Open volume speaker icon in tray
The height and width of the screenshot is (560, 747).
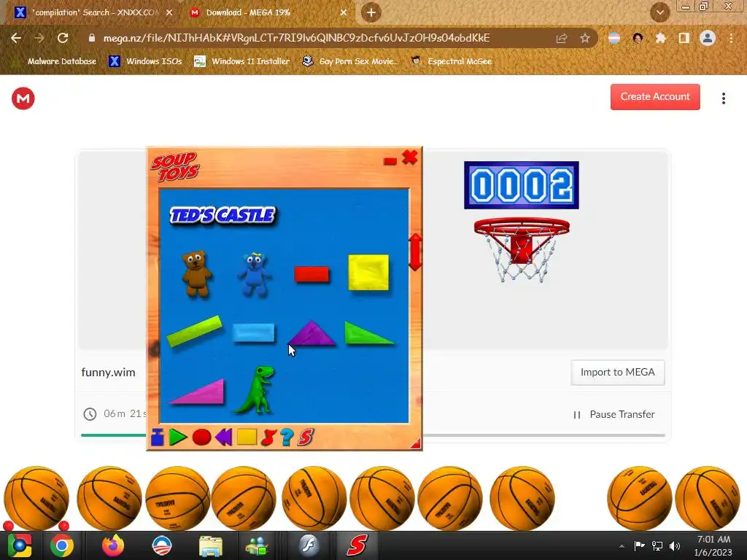point(675,546)
